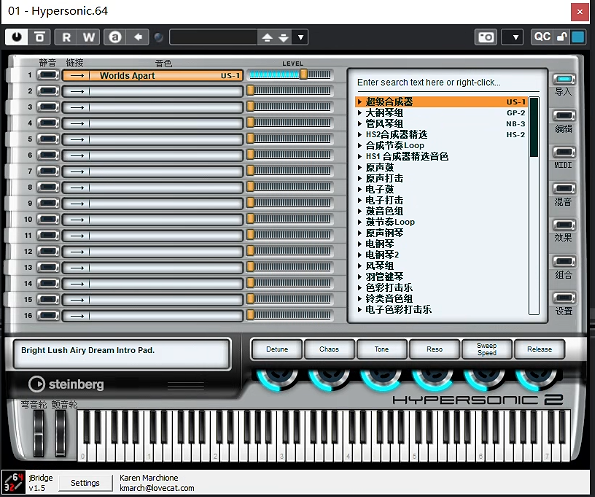
Task: Open preset management dropdown arrow
Action: pos(301,37)
